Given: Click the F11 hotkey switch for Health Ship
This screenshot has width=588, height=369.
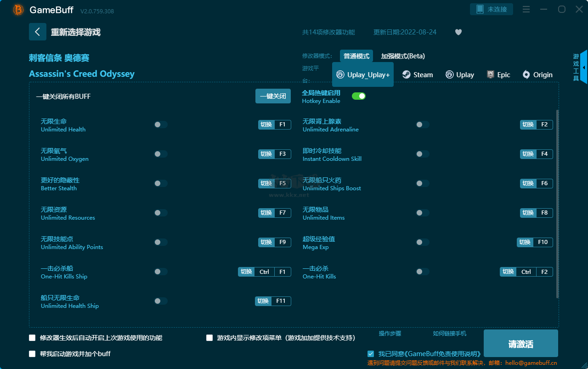Looking at the screenshot, I should [x=273, y=301].
